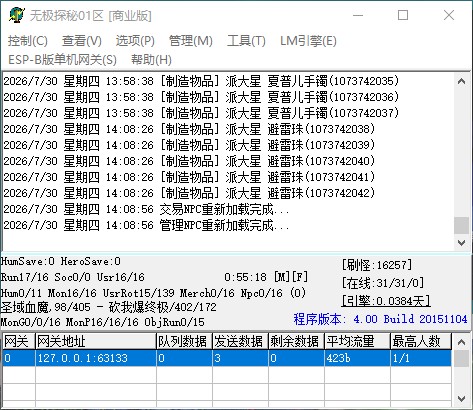The height and width of the screenshot is (410, 473).
Task: Click the Hum0/11 Mon16/16 status line
Action: [x=153, y=293]
